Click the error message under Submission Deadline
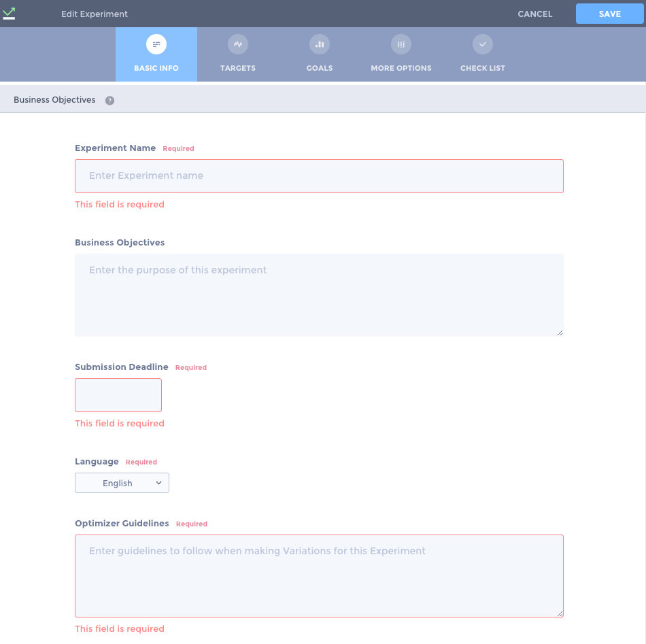This screenshot has height=644, width=646. coord(120,423)
